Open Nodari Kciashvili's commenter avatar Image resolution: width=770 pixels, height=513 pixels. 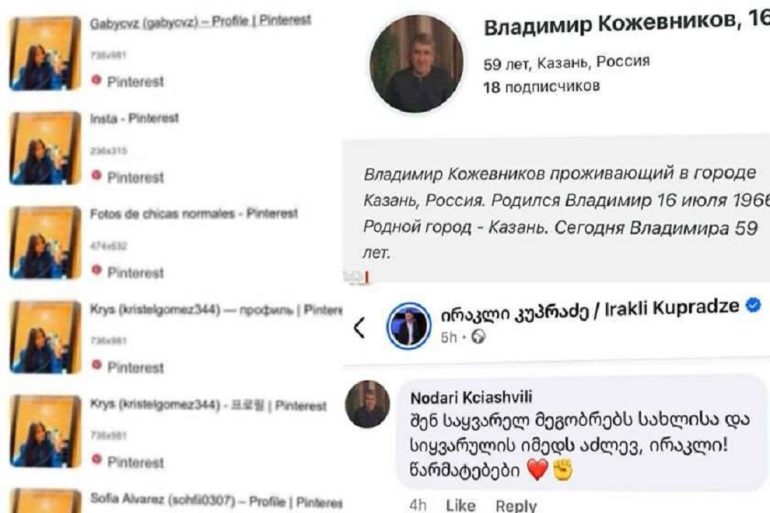point(368,404)
